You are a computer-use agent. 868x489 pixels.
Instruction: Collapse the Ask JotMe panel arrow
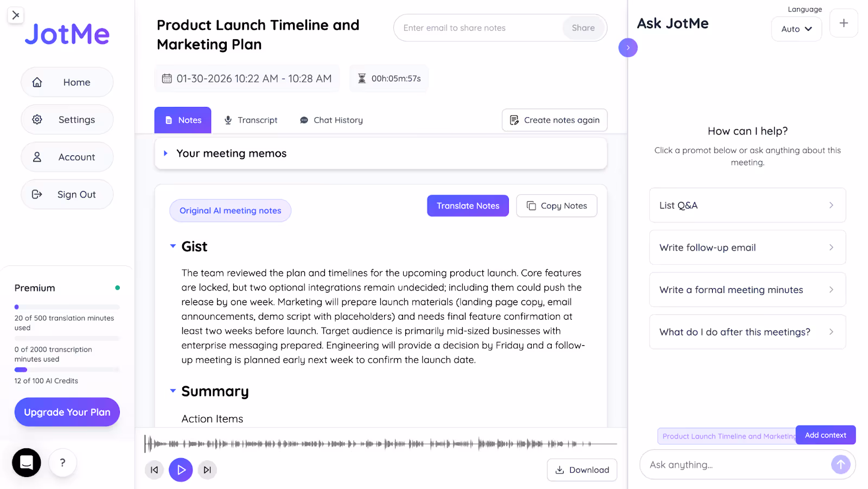tap(628, 48)
